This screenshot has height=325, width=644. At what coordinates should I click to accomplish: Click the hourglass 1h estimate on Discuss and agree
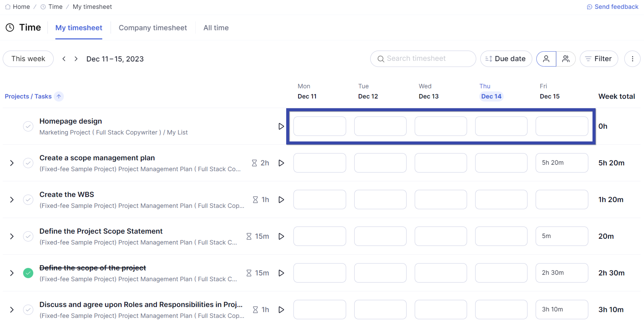(261, 310)
